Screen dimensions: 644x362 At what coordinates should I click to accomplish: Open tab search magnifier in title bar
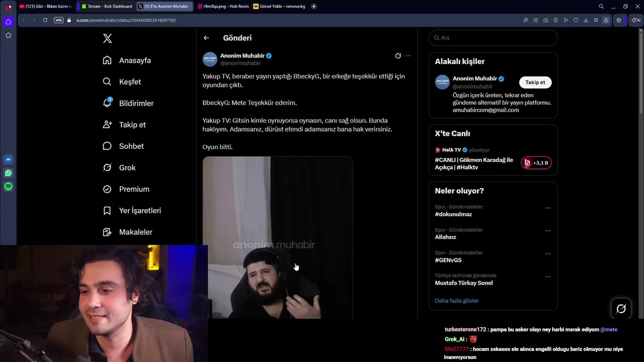(601, 7)
